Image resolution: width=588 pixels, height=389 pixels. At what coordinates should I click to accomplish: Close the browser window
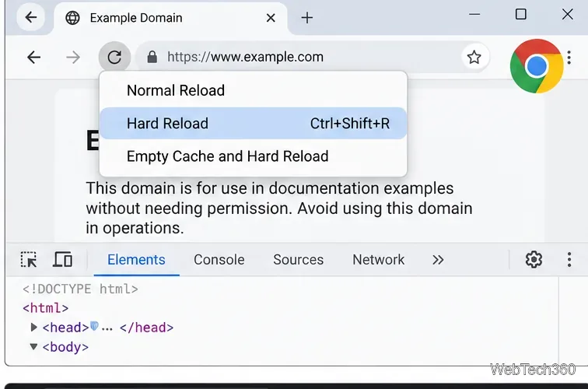point(567,15)
